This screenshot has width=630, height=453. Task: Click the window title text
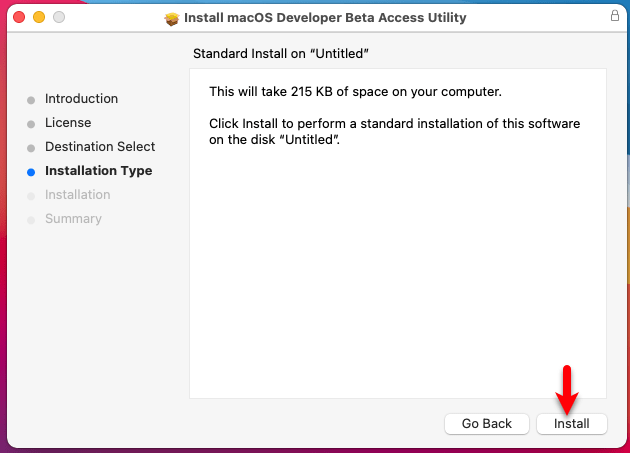click(325, 18)
